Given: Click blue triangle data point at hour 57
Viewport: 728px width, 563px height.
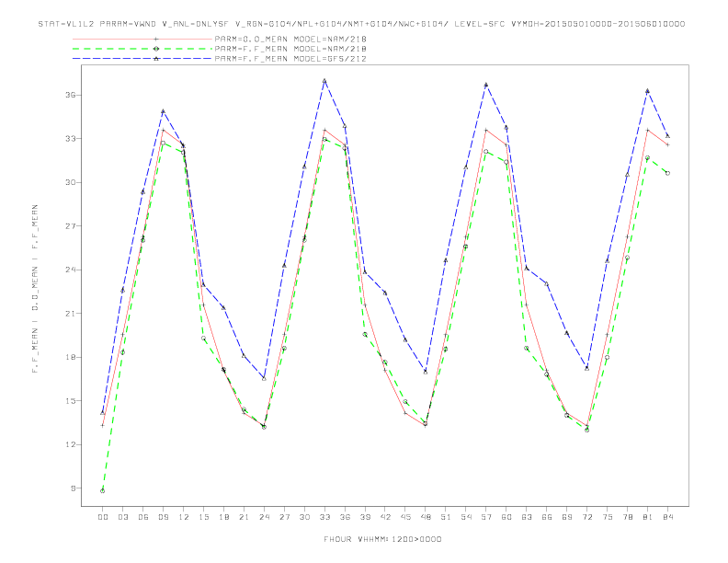Looking at the screenshot, I should coord(486,85).
